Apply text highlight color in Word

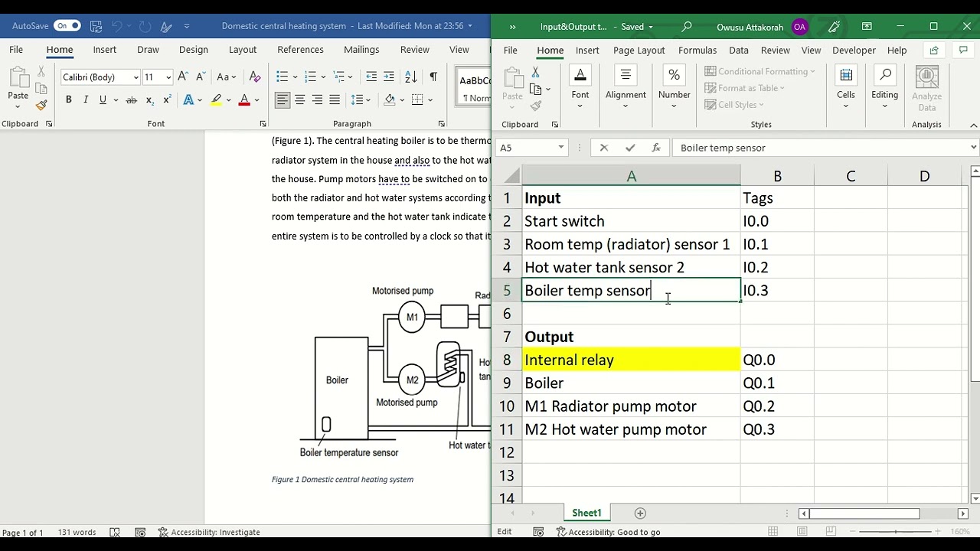click(217, 99)
